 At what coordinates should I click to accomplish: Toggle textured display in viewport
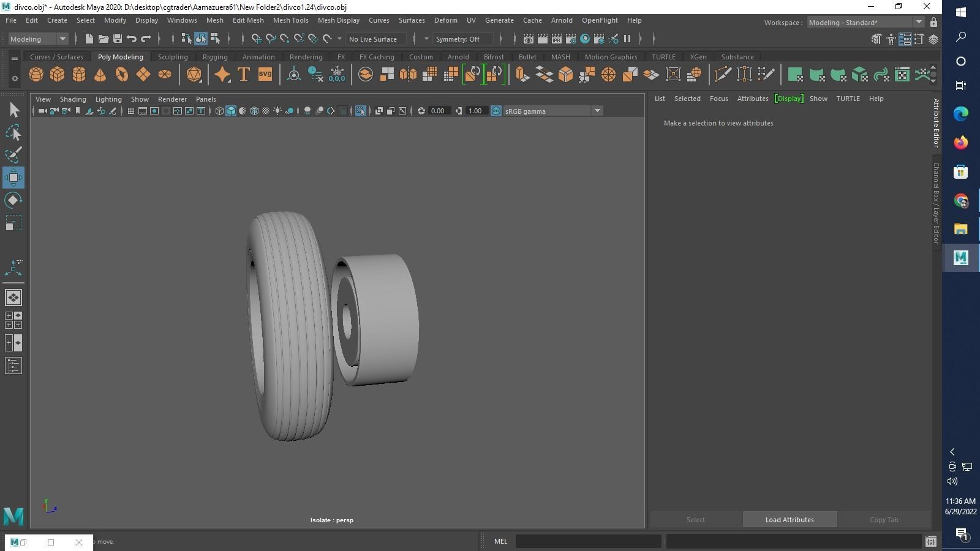266,111
